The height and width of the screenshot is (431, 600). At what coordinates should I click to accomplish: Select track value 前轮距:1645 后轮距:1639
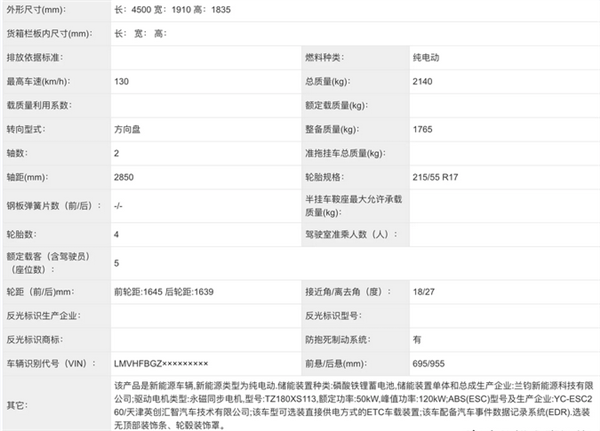pos(164,292)
